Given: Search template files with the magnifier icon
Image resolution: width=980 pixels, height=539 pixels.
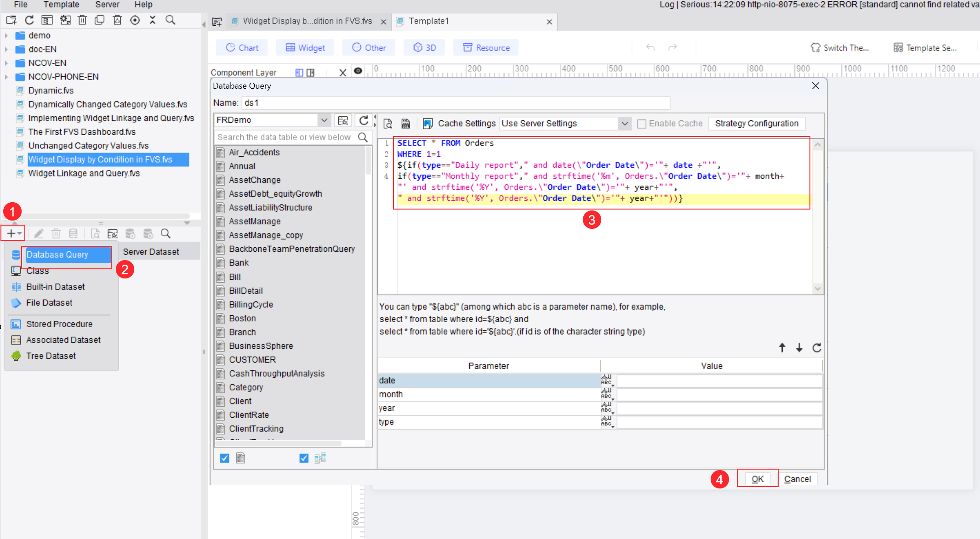Looking at the screenshot, I should coord(171,20).
